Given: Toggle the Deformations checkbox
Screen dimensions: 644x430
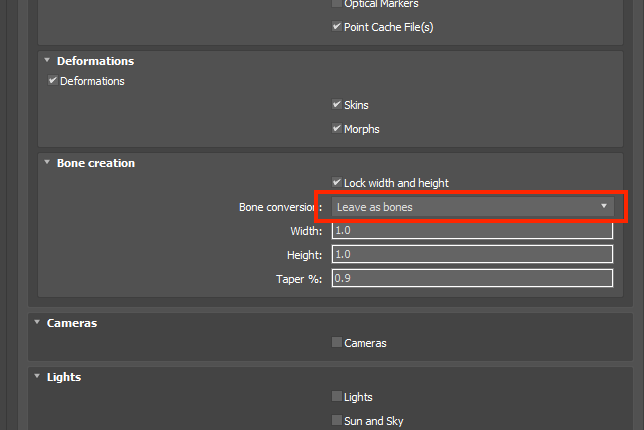Looking at the screenshot, I should [x=53, y=80].
